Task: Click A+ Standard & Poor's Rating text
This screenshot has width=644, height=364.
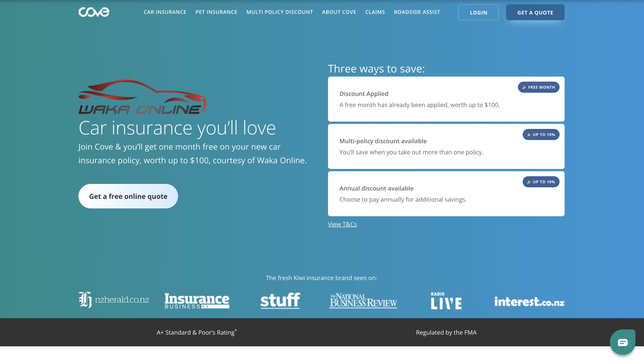Action: (x=197, y=332)
